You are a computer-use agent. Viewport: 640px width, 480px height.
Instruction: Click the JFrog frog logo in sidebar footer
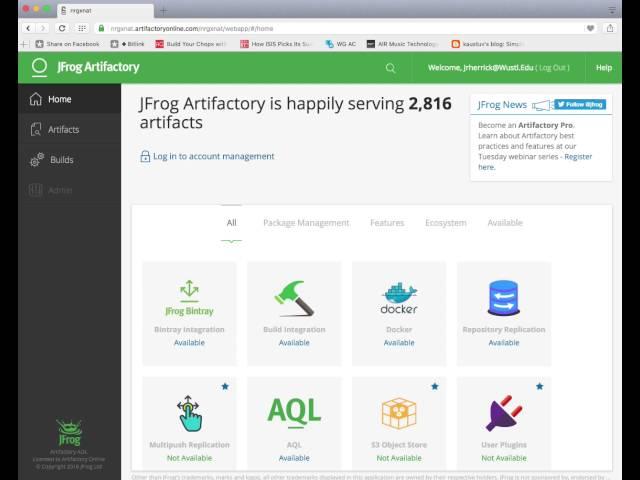[x=69, y=433]
